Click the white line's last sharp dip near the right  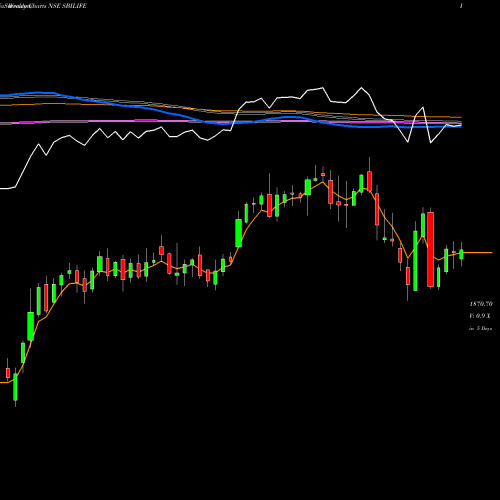pyautogui.click(x=431, y=143)
